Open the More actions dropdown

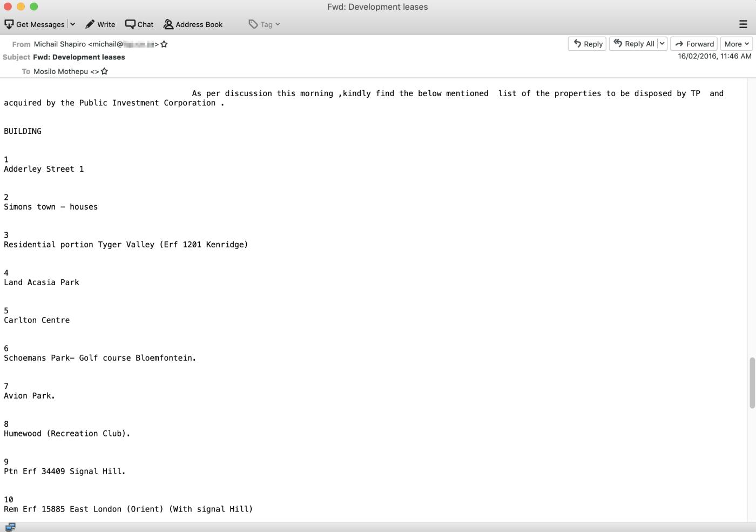click(736, 44)
